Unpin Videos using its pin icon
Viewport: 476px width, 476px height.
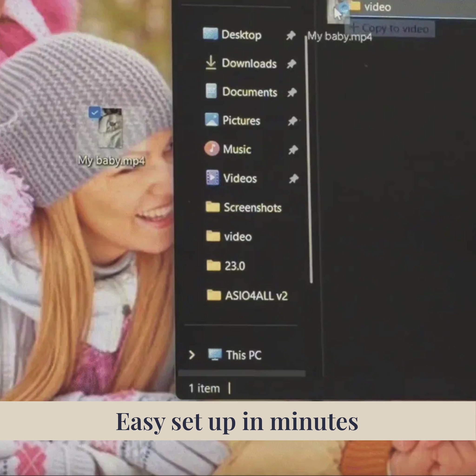pyautogui.click(x=294, y=179)
